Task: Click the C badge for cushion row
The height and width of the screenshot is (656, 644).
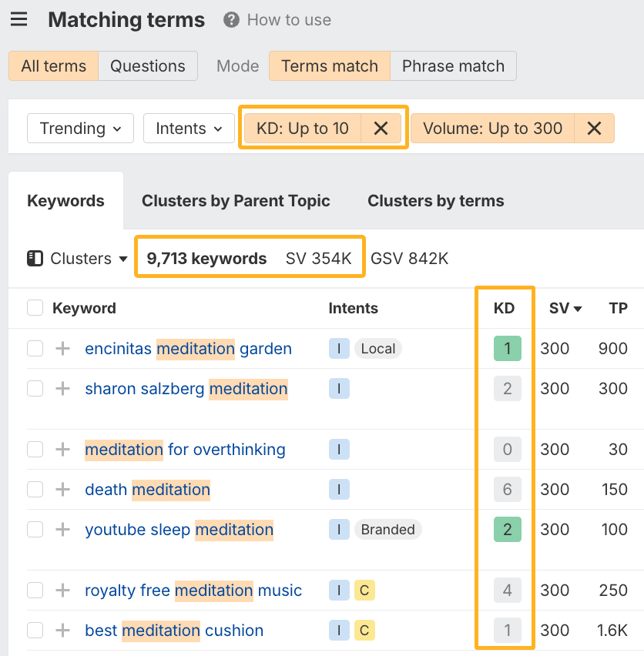Action: [364, 631]
